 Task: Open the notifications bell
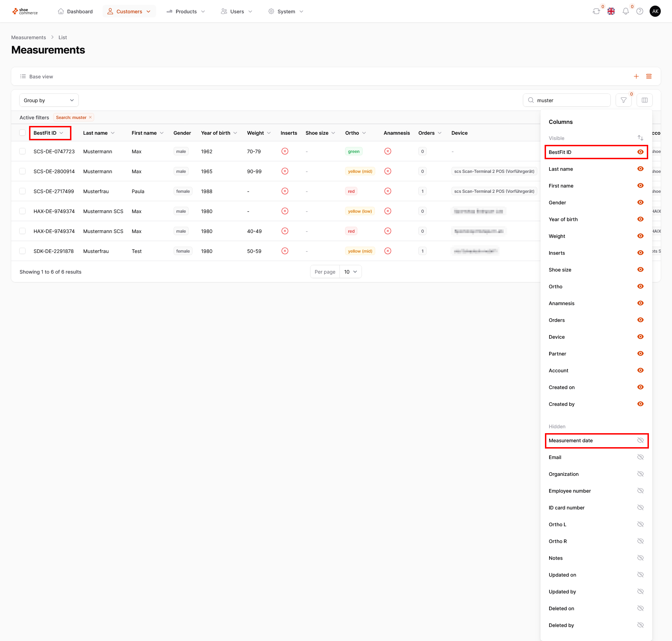(x=625, y=12)
